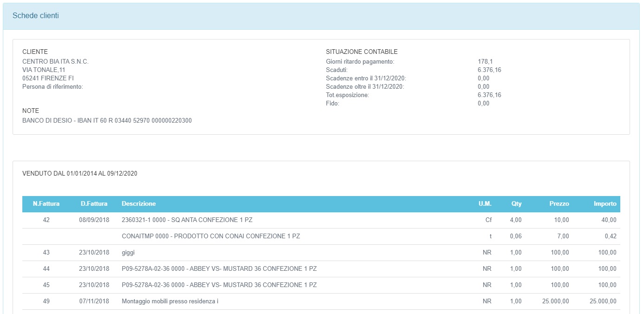Click the SQ ANTA CONFEZIONE description
This screenshot has height=314, width=644.
[187, 220]
